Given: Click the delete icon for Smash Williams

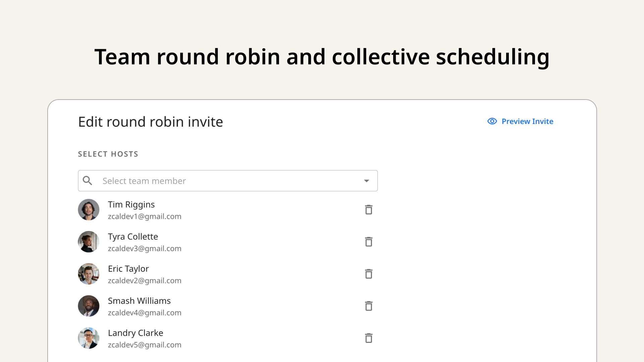Looking at the screenshot, I should point(368,306).
